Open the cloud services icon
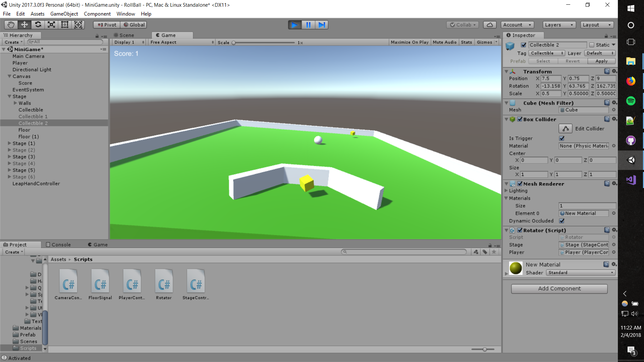This screenshot has height=362, width=644. tap(490, 25)
